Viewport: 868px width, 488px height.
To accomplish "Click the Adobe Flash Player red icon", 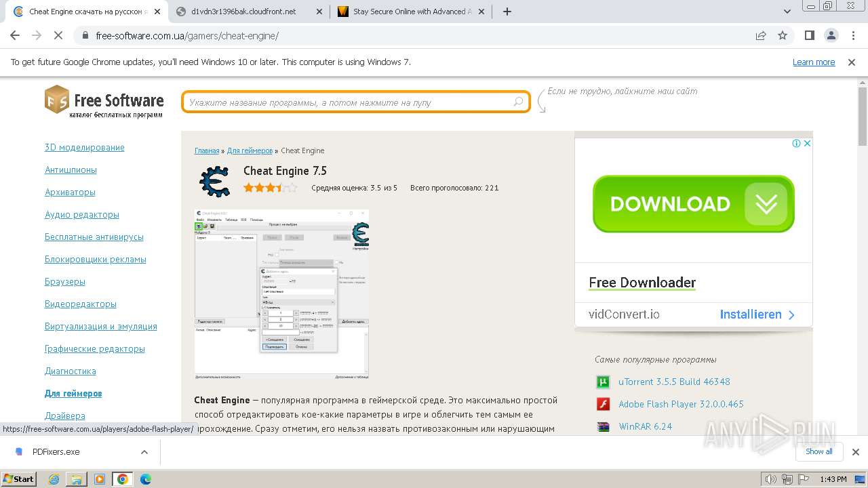I will (x=603, y=404).
